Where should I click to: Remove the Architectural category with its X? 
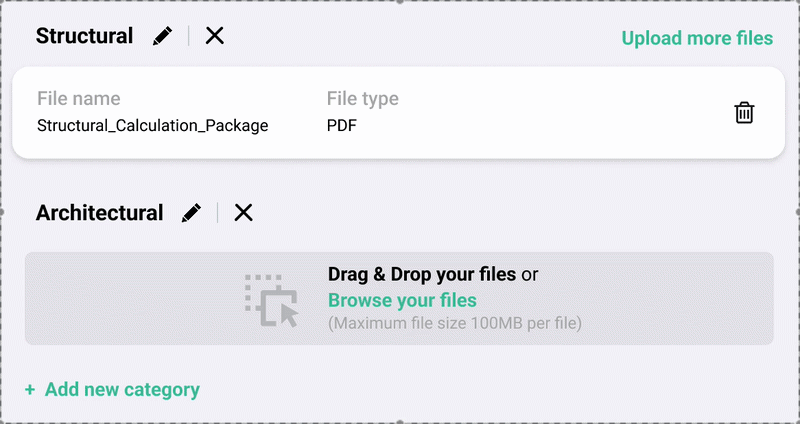coord(243,213)
